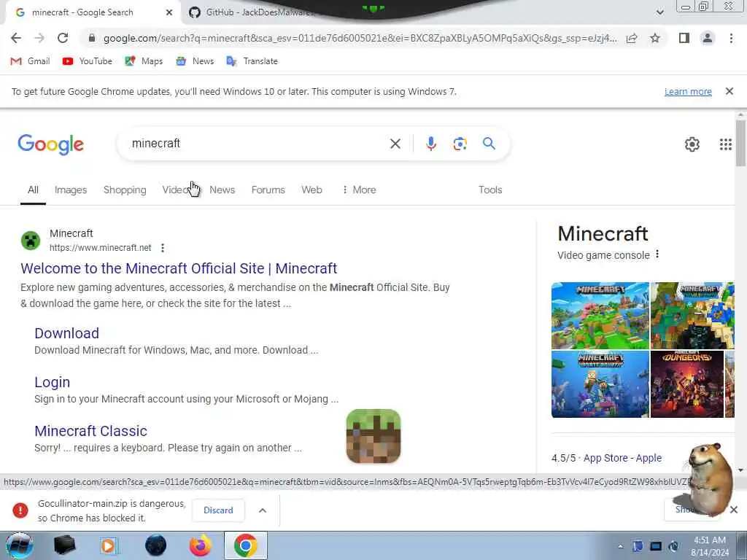747x560 pixels.
Task: Close the minecraft Google Search tab
Action: (169, 12)
